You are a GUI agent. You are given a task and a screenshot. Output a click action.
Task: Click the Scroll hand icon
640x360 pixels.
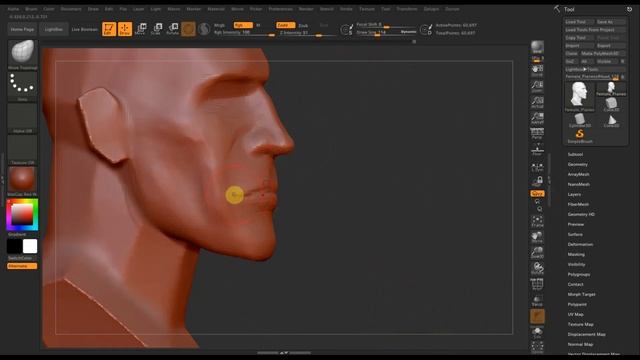537,71
